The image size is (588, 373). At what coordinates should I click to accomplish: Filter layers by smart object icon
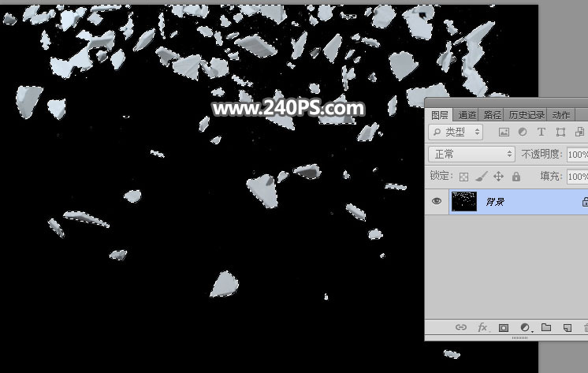click(x=580, y=132)
